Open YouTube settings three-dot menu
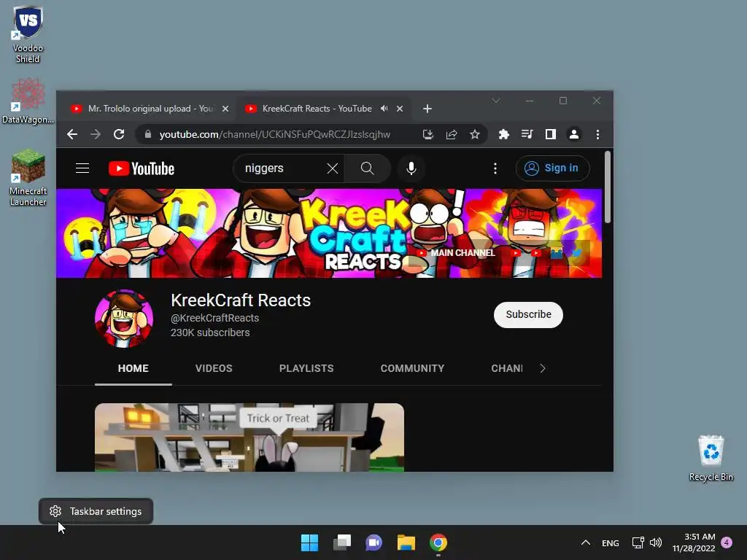This screenshot has width=747, height=560. [495, 168]
